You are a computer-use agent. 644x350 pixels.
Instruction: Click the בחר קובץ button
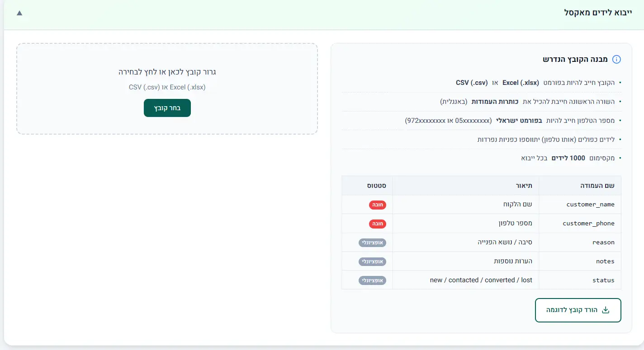pos(167,108)
